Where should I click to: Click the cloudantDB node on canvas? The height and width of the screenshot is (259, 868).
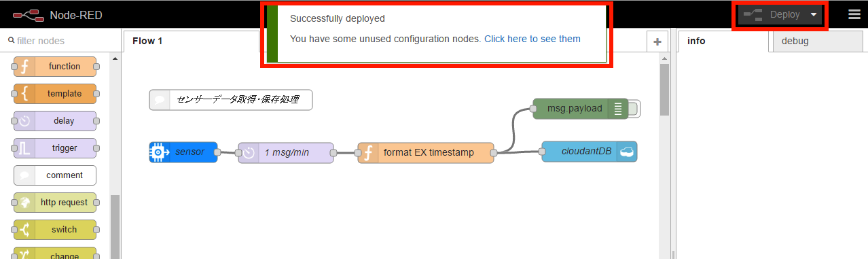[590, 152]
